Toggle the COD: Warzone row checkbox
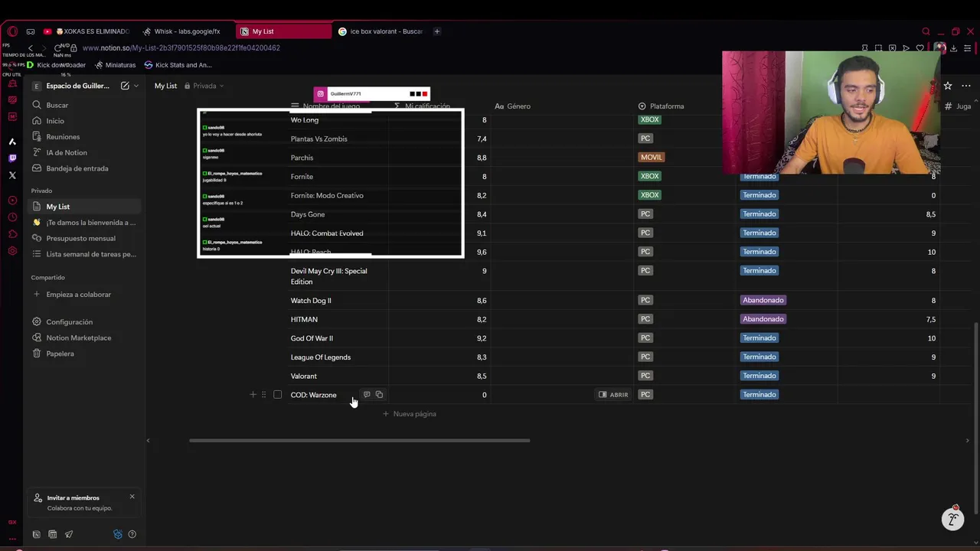Image resolution: width=980 pixels, height=551 pixels. 277,395
